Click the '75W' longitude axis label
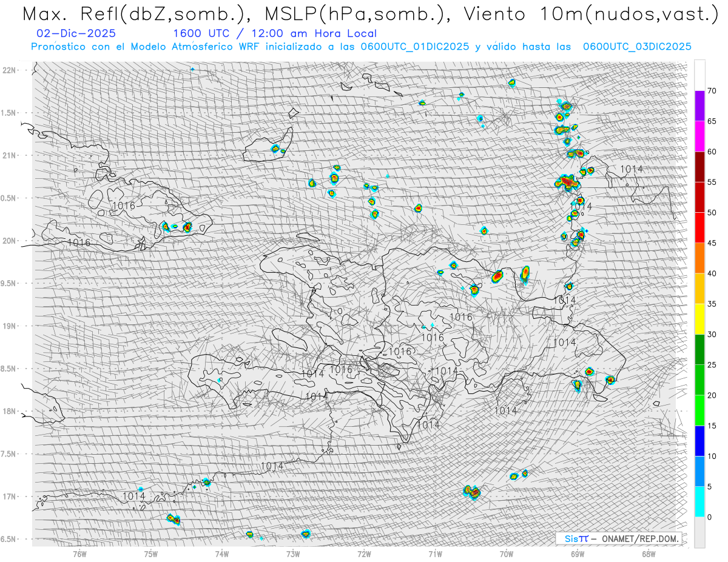Image resolution: width=728 pixels, height=562 pixels. [x=151, y=554]
